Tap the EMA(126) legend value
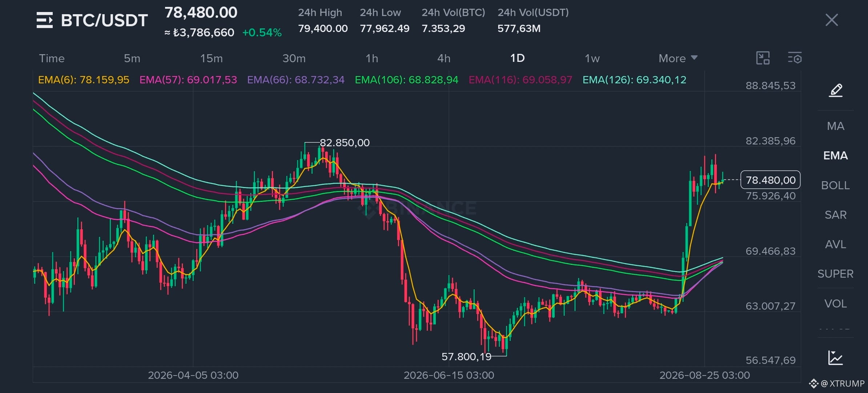Viewport: 868px width, 393px height. tap(635, 80)
